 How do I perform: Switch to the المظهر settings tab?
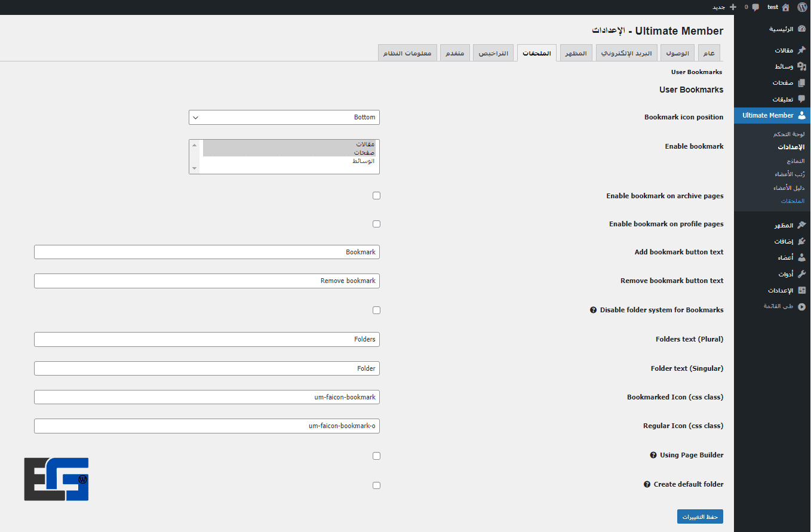tap(576, 54)
